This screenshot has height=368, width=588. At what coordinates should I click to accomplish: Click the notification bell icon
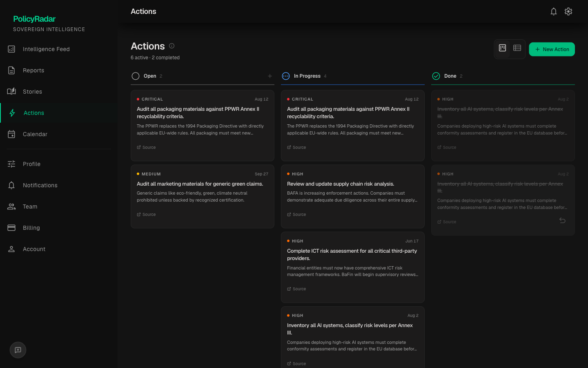point(554,11)
